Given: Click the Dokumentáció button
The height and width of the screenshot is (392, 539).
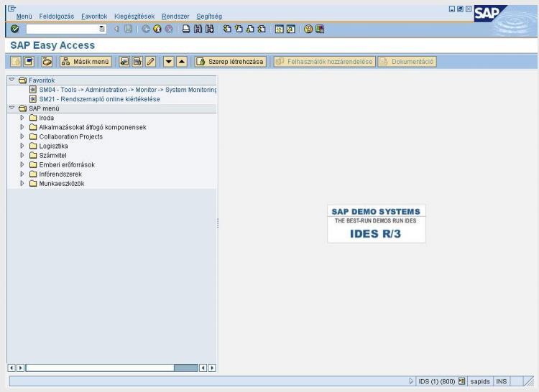Looking at the screenshot, I should [407, 62].
